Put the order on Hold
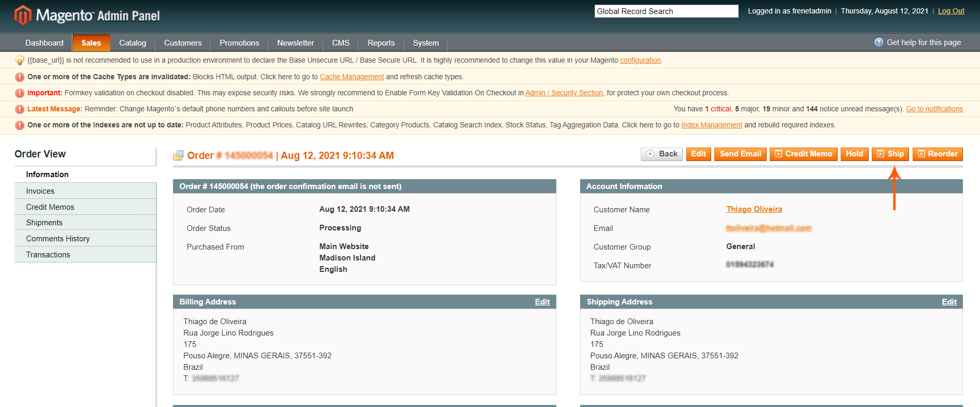Screen dimensions: 980x407 coord(854,154)
